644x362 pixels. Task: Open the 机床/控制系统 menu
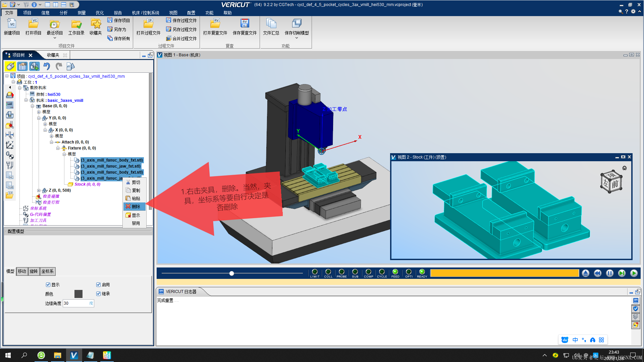pos(146,13)
